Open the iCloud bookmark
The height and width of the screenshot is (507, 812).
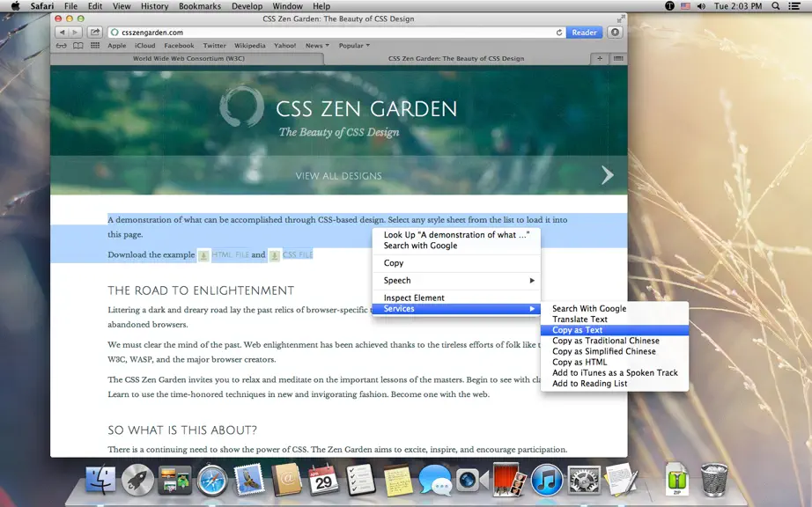pos(145,46)
